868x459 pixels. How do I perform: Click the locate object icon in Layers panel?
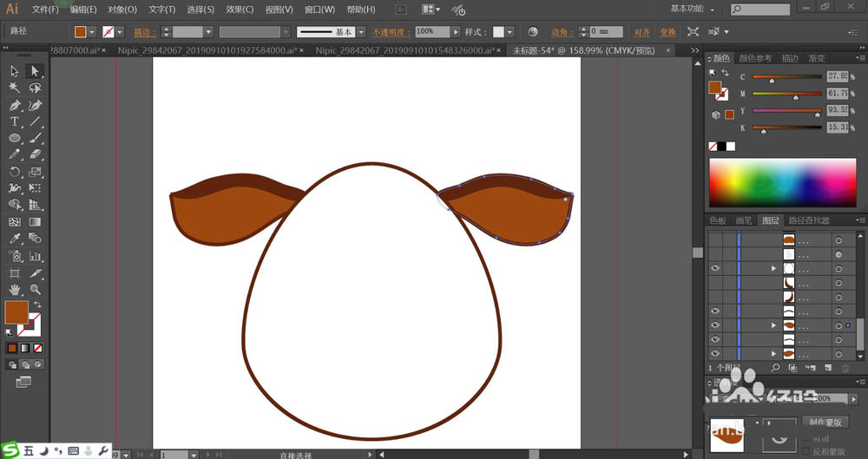(775, 368)
